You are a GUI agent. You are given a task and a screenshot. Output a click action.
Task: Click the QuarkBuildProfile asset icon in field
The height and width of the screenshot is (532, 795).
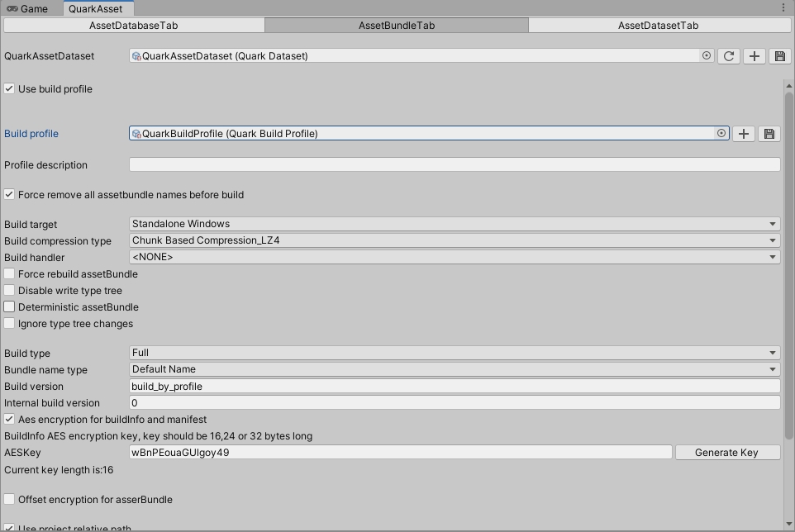tap(136, 134)
